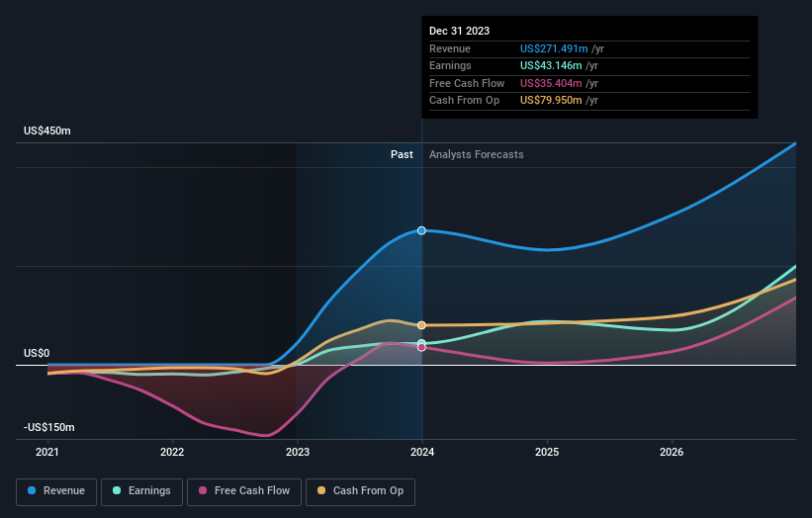
Task: Click the teal Earnings data point marker
Action: [x=421, y=343]
